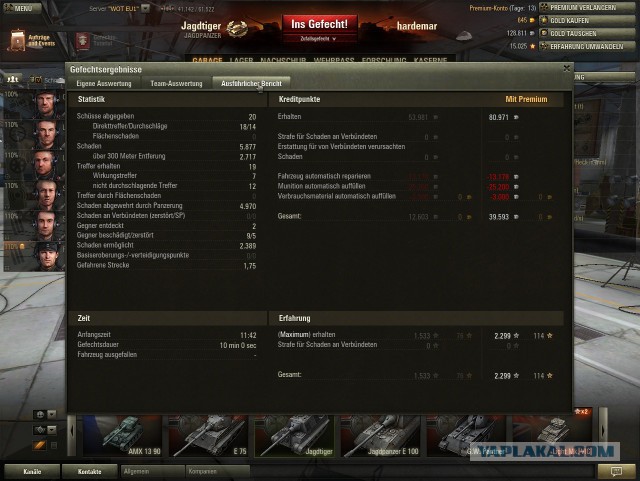Click ERFAHRUNG UMWANDELN button

(587, 47)
